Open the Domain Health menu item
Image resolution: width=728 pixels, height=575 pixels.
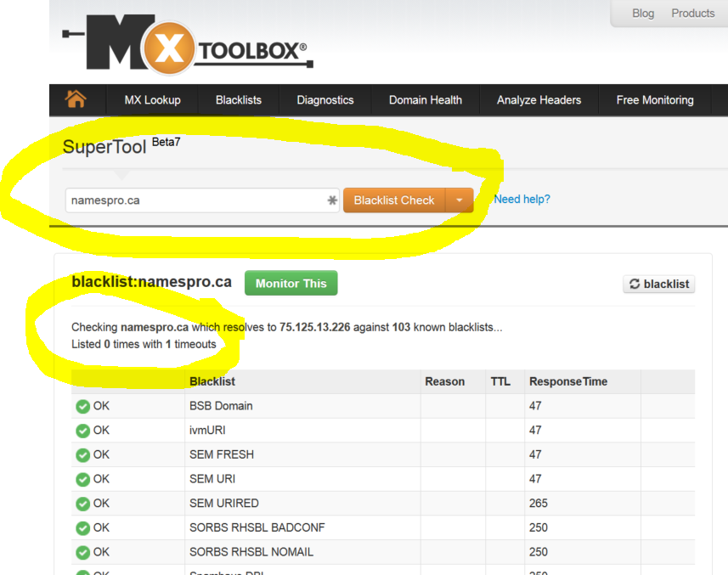click(x=426, y=99)
